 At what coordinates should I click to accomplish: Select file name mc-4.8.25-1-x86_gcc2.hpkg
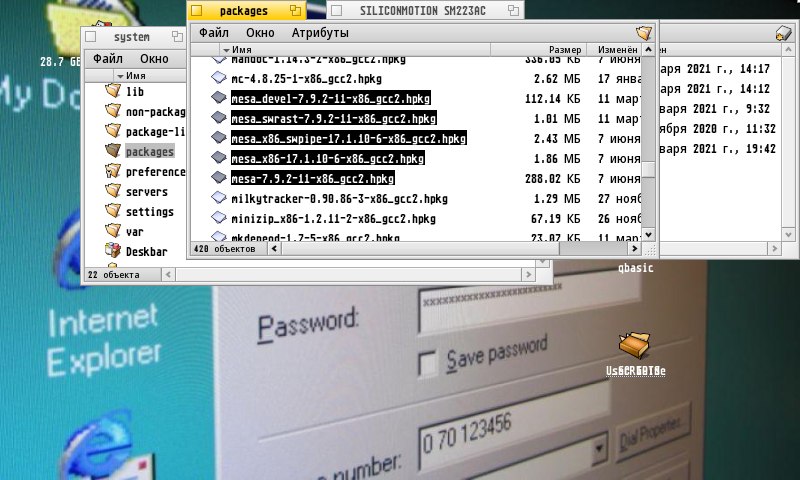click(x=306, y=79)
